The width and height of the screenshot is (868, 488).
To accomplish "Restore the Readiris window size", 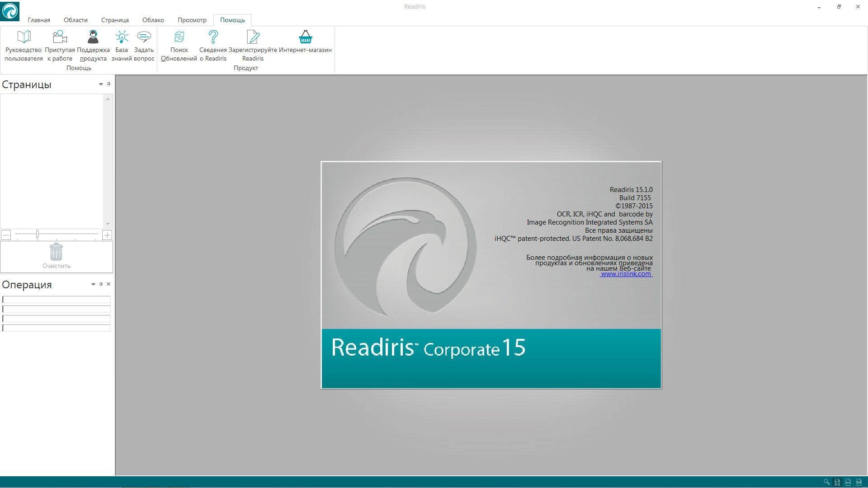I will point(839,7).
